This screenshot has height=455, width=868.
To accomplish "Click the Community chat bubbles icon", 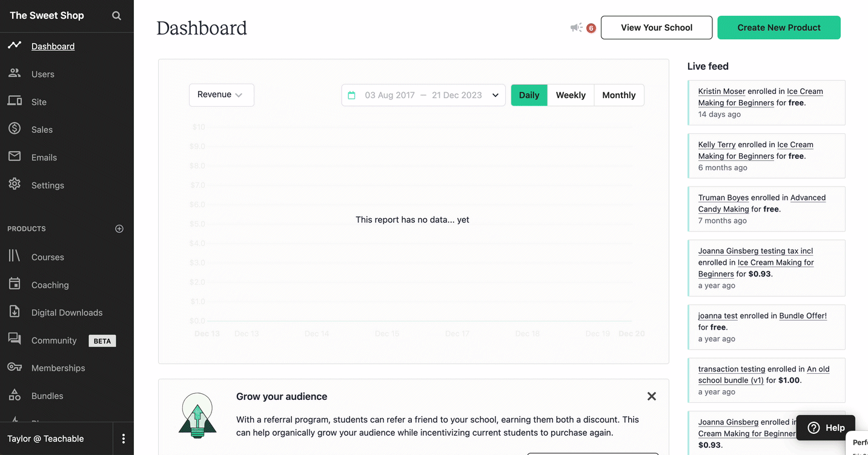I will [15, 339].
